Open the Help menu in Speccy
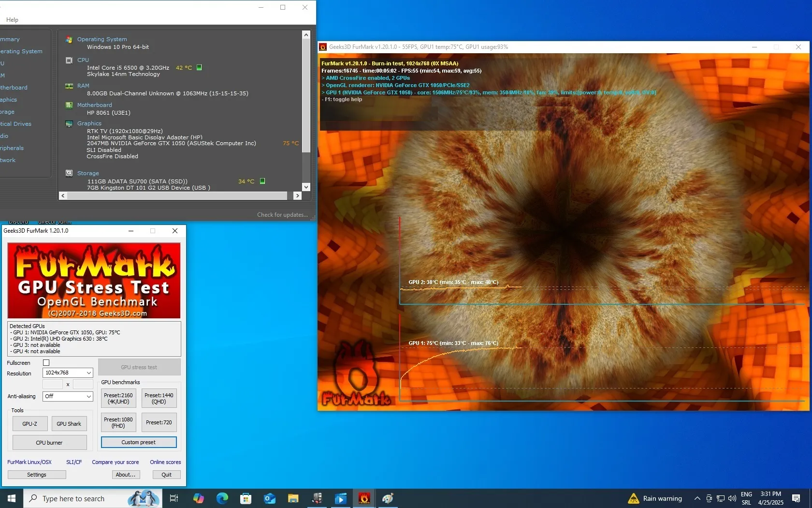Viewport: 812px width, 508px height. [x=12, y=20]
